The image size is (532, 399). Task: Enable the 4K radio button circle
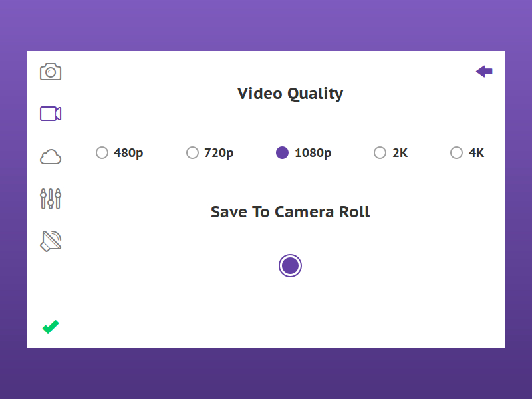pyautogui.click(x=456, y=153)
